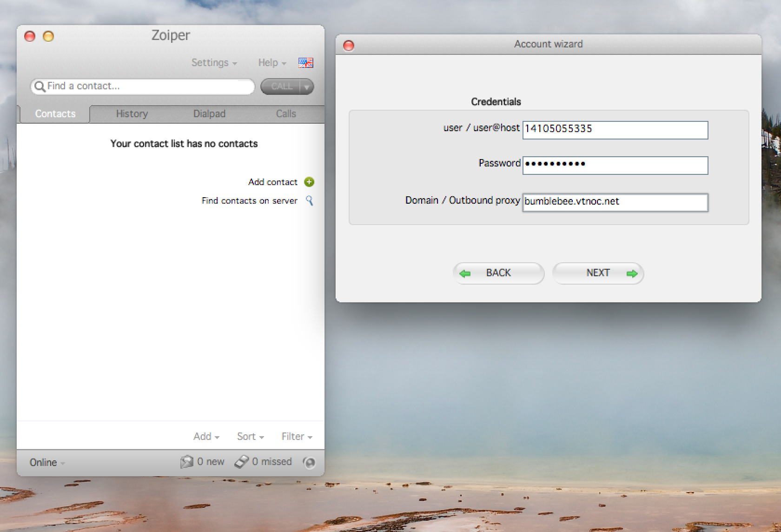The image size is (781, 532).
Task: Expand the Sort dropdown
Action: [251, 436]
